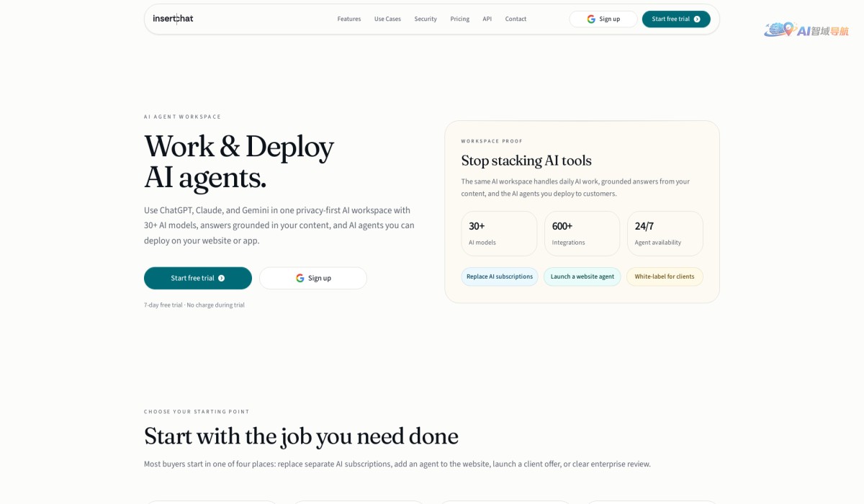Go to Use Cases in navigation
The height and width of the screenshot is (504, 864).
(x=387, y=19)
